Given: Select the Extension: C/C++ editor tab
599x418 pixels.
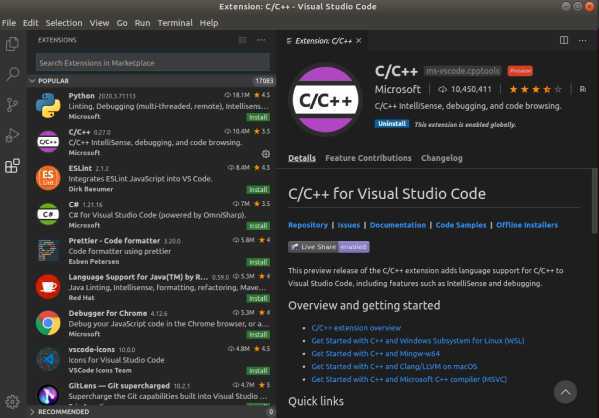Looking at the screenshot, I should pos(323,41).
